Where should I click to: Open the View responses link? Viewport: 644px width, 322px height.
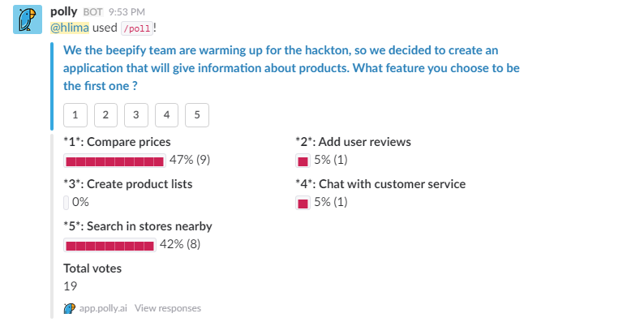point(168,308)
